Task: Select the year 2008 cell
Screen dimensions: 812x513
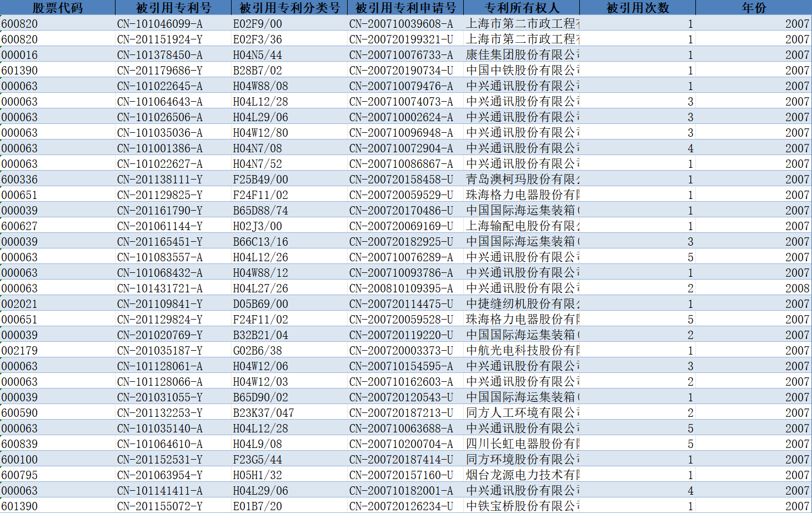Action: (754, 288)
